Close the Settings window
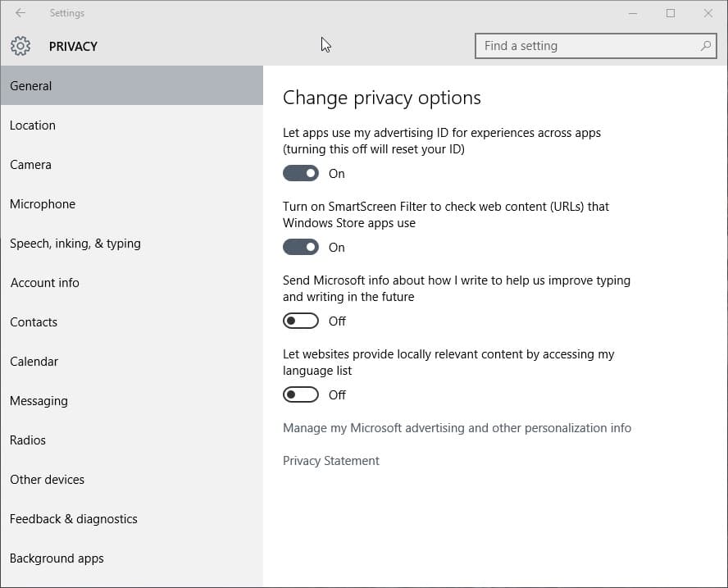728x588 pixels. point(708,13)
